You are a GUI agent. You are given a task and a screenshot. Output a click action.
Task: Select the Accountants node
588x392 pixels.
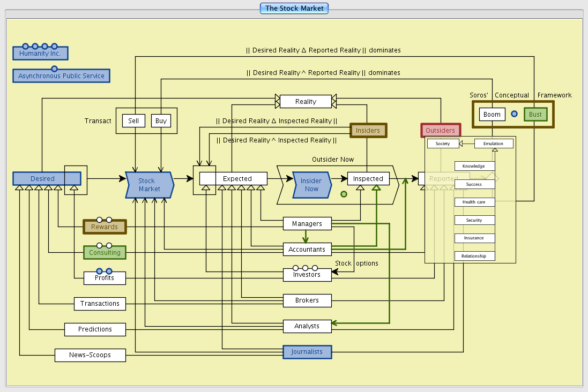(307, 249)
